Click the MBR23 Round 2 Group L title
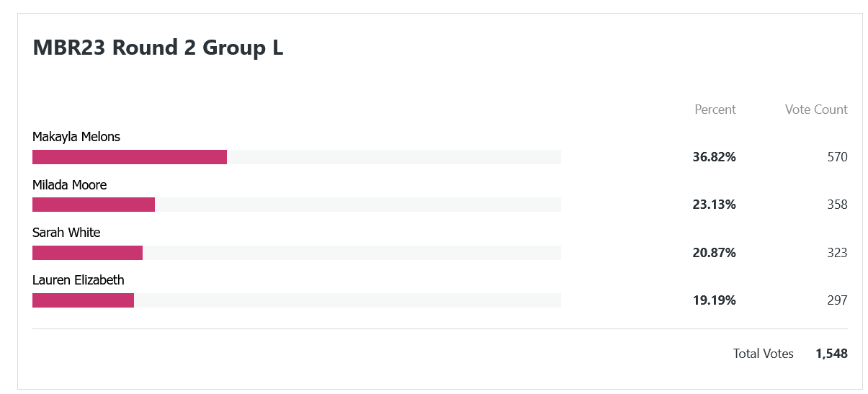Viewport: 868px width, 394px height. 158,48
